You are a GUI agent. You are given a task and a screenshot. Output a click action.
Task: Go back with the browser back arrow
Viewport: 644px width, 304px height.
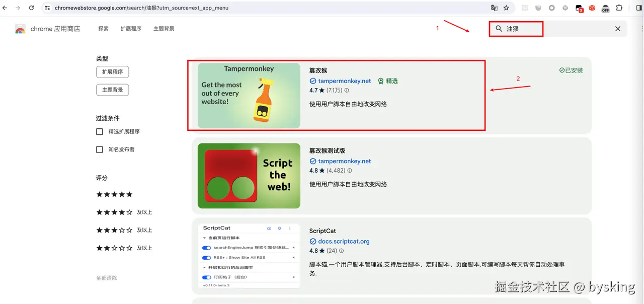(x=5, y=8)
